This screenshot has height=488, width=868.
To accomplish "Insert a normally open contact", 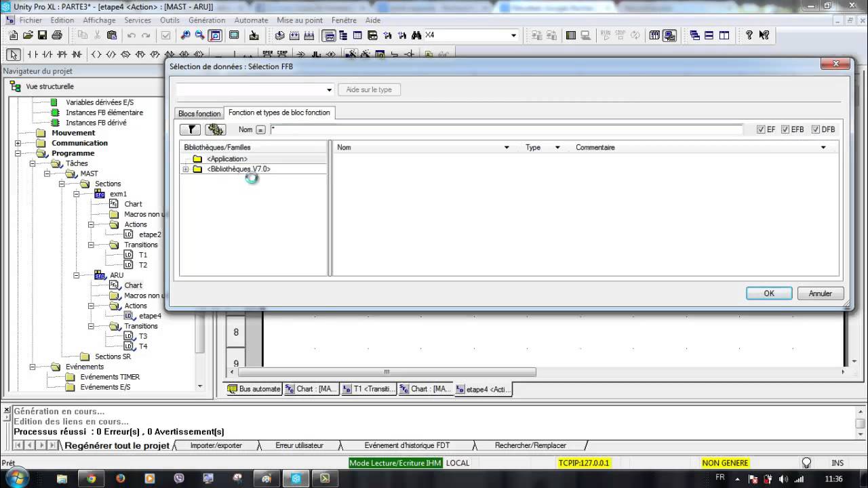I will click(x=32, y=54).
